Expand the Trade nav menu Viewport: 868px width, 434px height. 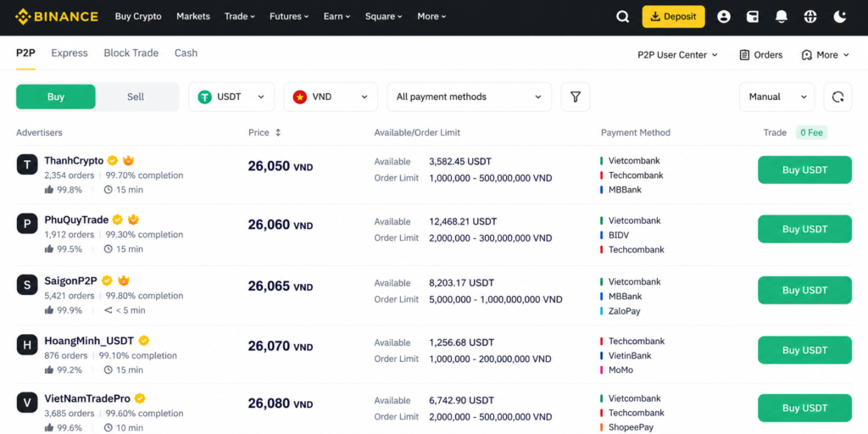click(240, 17)
